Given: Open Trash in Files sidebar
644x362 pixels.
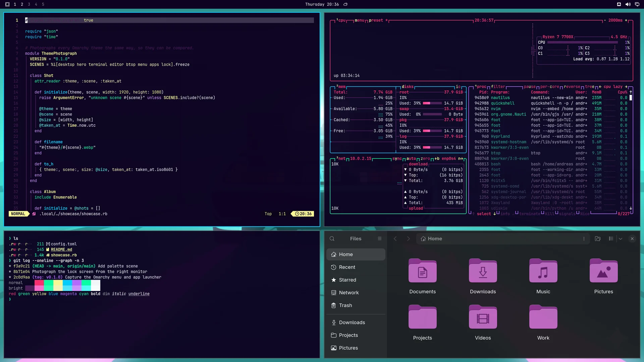Looking at the screenshot, I should [x=356, y=305].
